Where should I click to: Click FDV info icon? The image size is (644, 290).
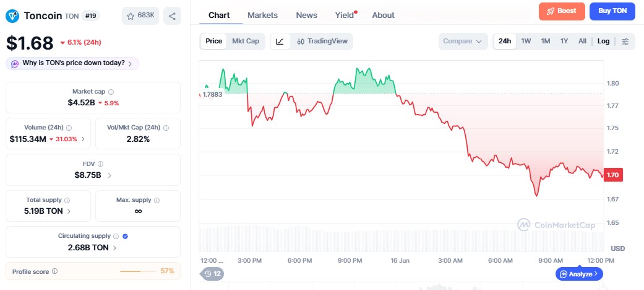101,164
